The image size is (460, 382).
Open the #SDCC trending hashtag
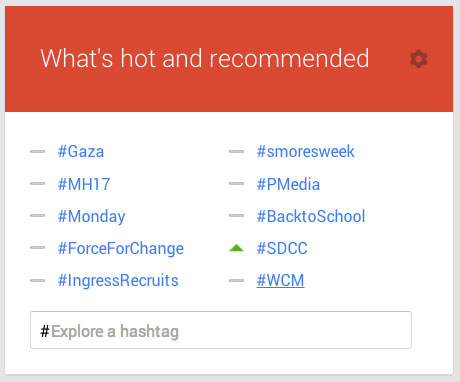(282, 248)
